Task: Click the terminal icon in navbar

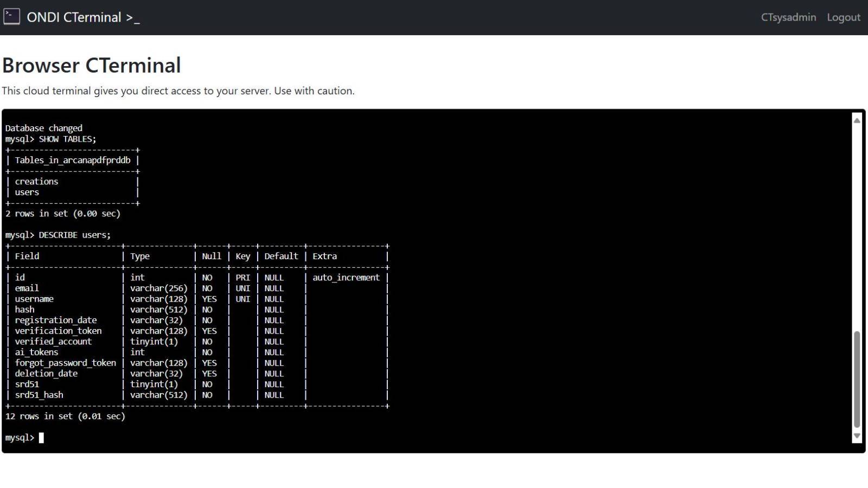Action: pos(11,17)
